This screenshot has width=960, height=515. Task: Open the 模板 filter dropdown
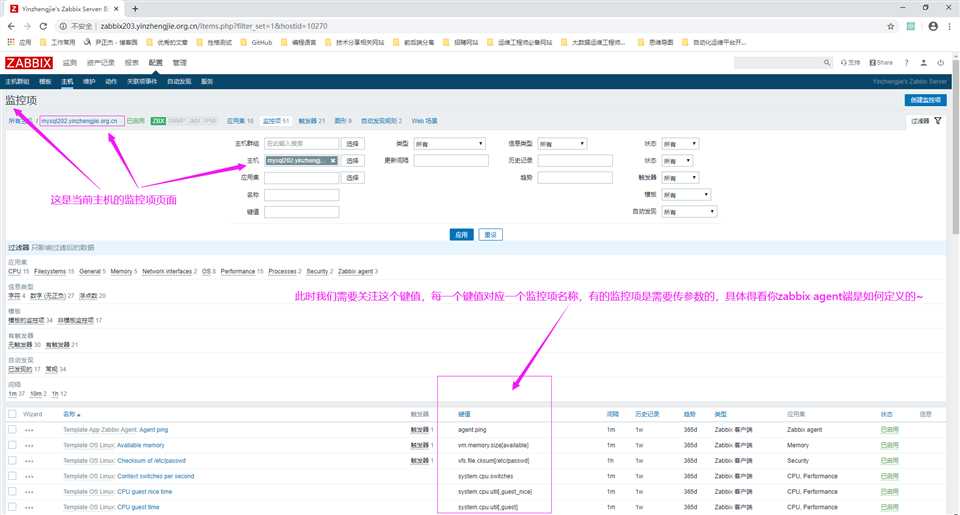[x=686, y=195]
